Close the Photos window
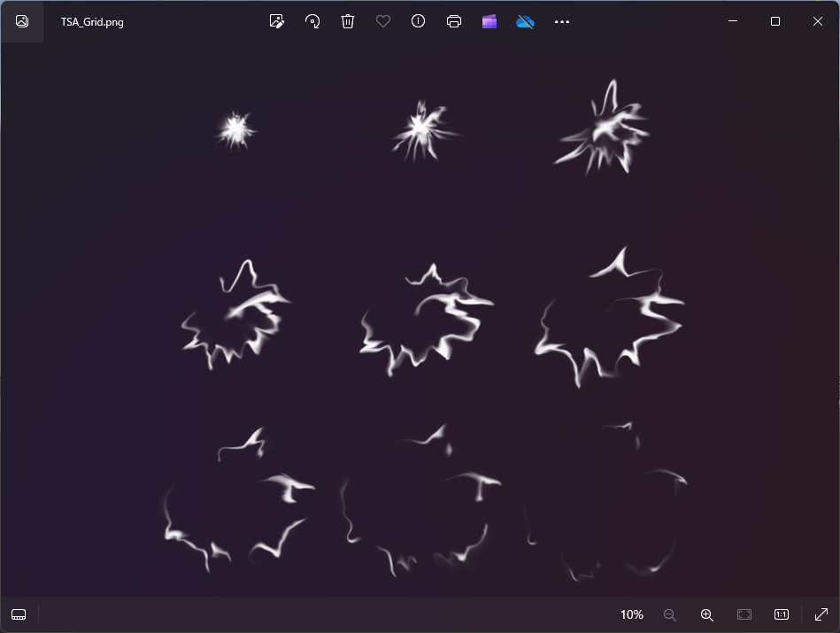 (818, 21)
